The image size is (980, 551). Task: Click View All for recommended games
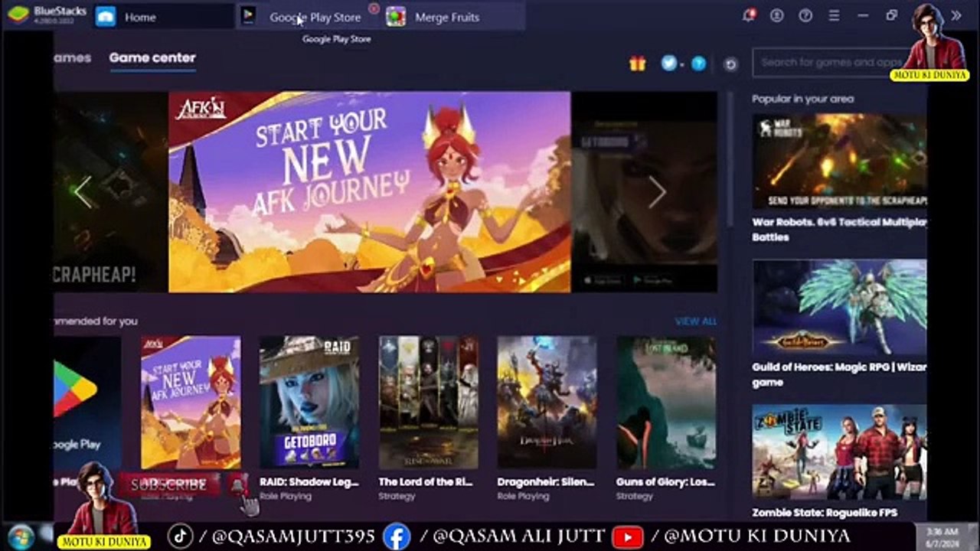pyautogui.click(x=696, y=321)
